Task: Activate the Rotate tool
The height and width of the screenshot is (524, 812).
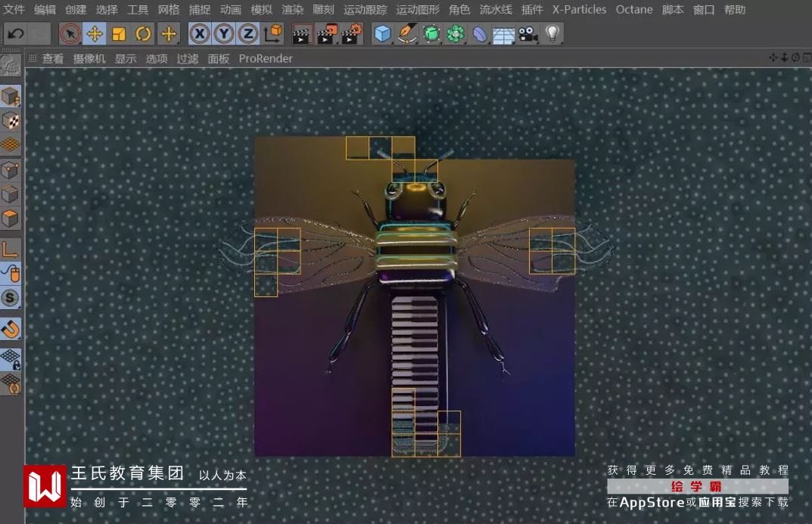Action: pyautogui.click(x=143, y=34)
